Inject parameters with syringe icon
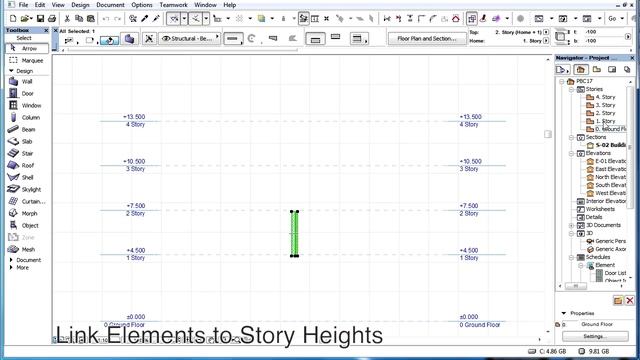The height and width of the screenshot is (360, 640). coord(156,18)
